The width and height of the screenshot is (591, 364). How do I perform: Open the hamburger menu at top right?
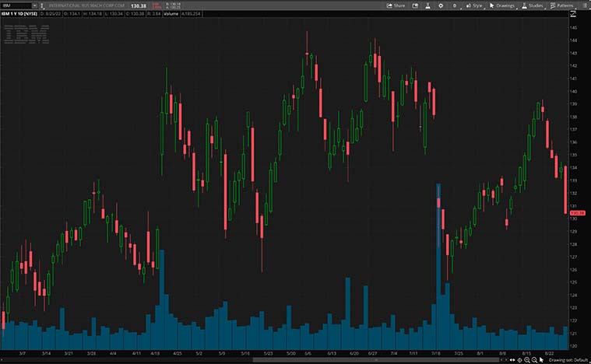pyautogui.click(x=584, y=5)
